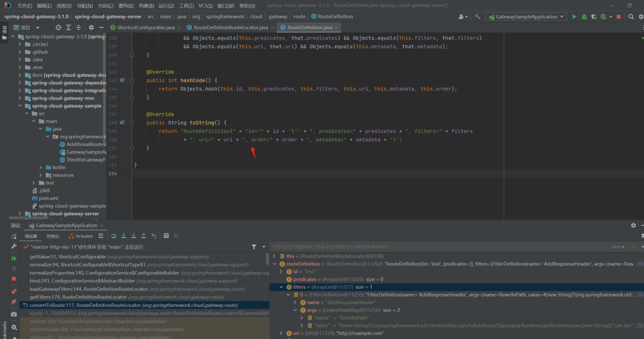The width and height of the screenshot is (644, 339).
Task: Build the project with the hammer icon
Action: pos(477,17)
